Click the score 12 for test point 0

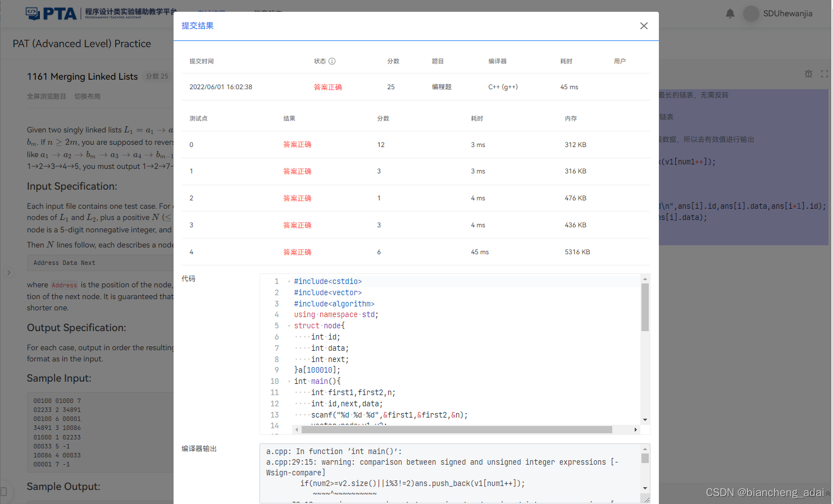(381, 145)
